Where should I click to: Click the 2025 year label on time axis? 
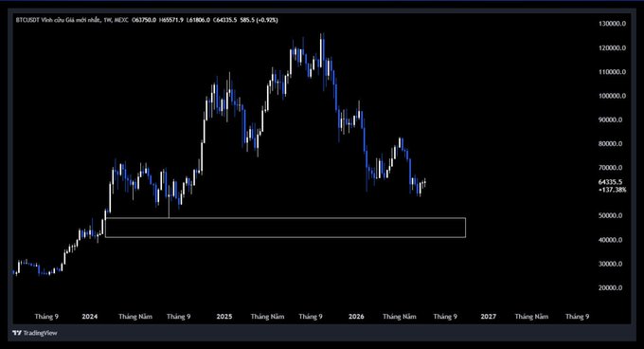[224, 317]
